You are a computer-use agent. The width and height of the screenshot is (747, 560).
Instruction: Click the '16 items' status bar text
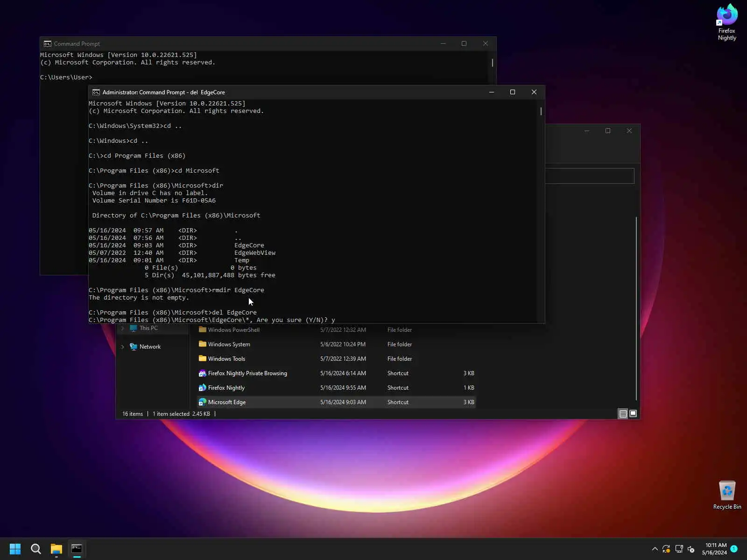[133, 414]
